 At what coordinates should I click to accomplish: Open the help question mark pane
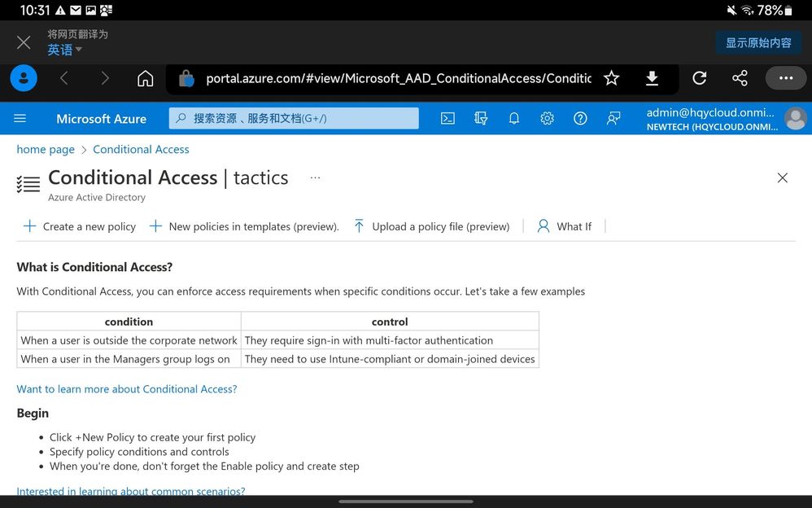580,118
